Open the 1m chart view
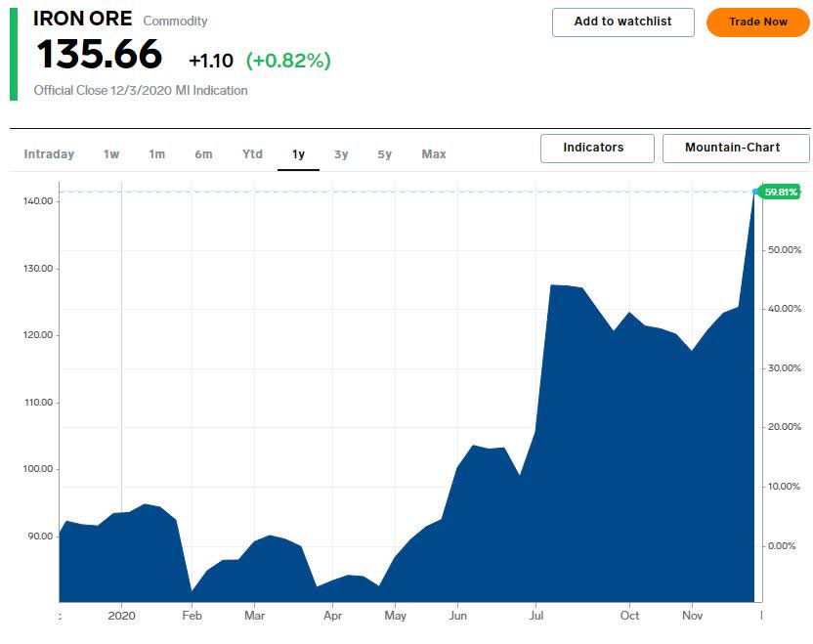 (x=157, y=153)
